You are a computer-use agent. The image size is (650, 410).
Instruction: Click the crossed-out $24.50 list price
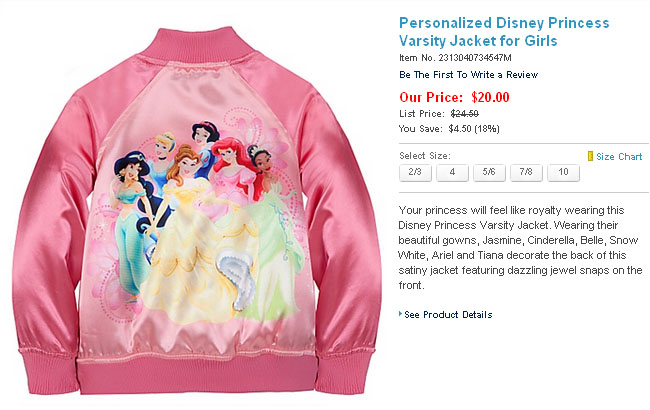pyautogui.click(x=465, y=114)
